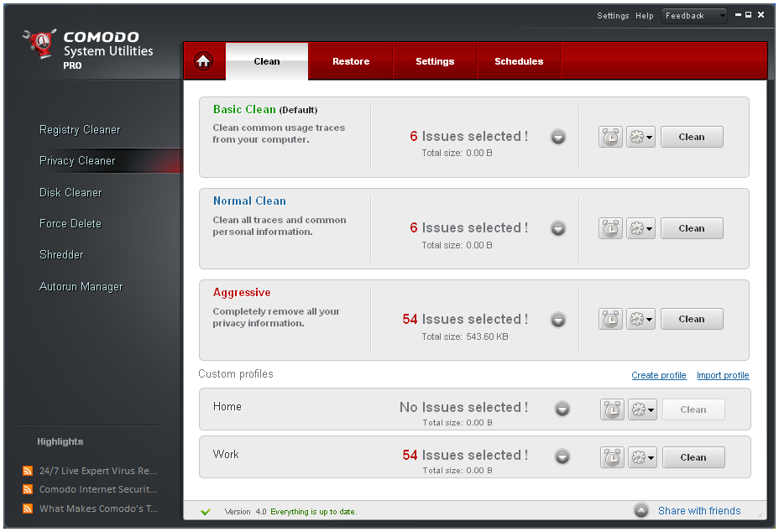Open the gear settings icon for Normal Clean
This screenshot has height=532, width=779.
640,228
